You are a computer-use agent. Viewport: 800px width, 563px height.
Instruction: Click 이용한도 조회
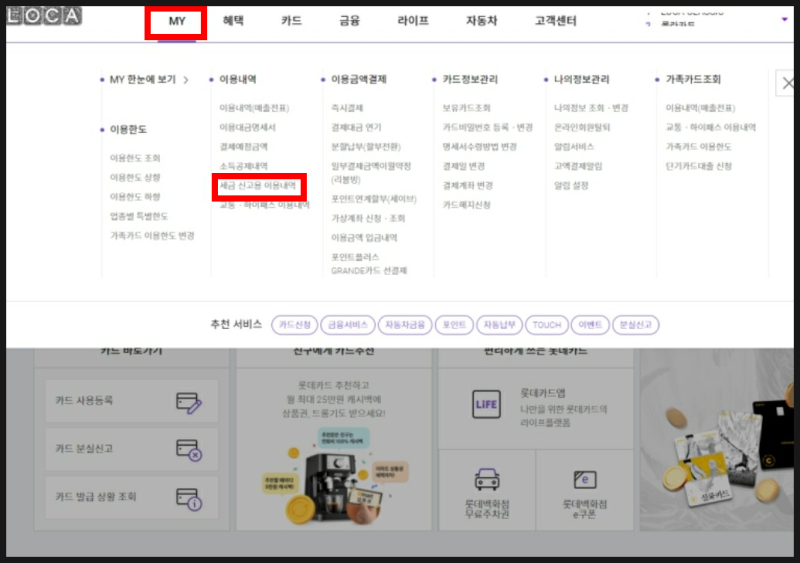135,158
